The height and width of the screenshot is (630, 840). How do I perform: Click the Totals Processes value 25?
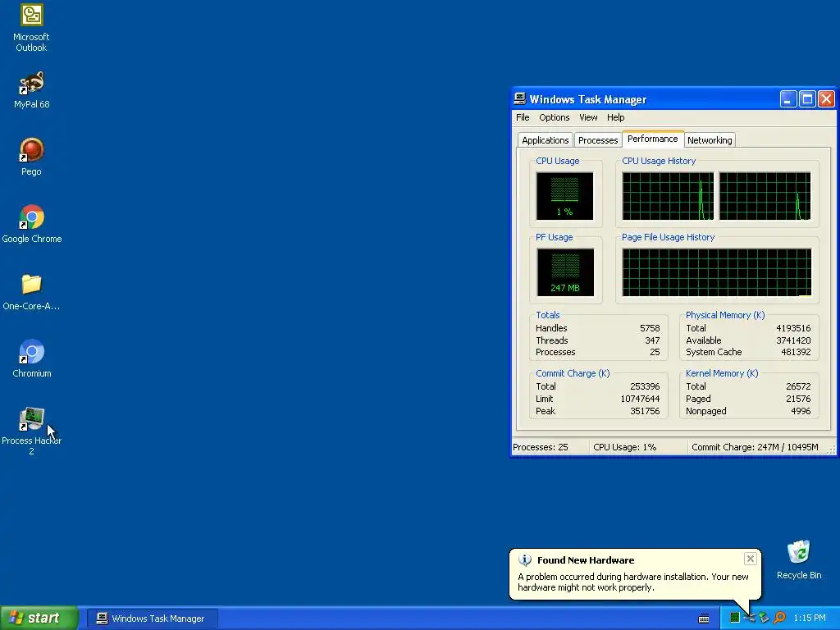[655, 352]
